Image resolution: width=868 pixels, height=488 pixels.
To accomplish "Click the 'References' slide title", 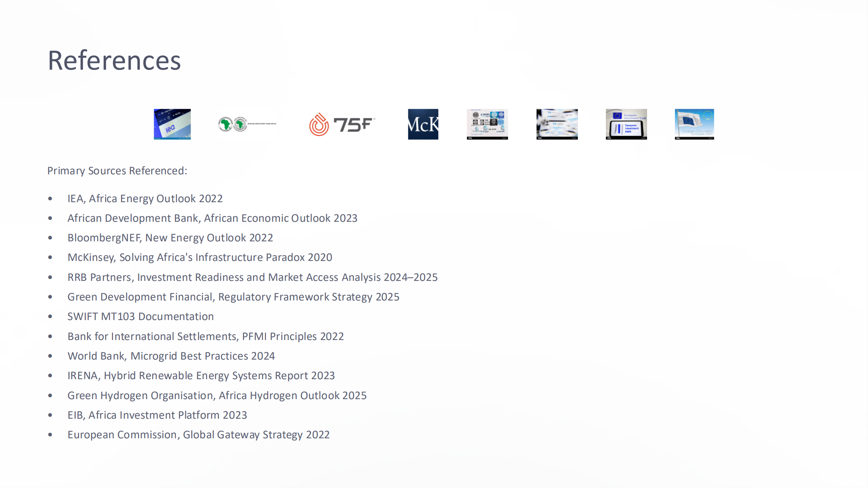I will click(x=114, y=60).
